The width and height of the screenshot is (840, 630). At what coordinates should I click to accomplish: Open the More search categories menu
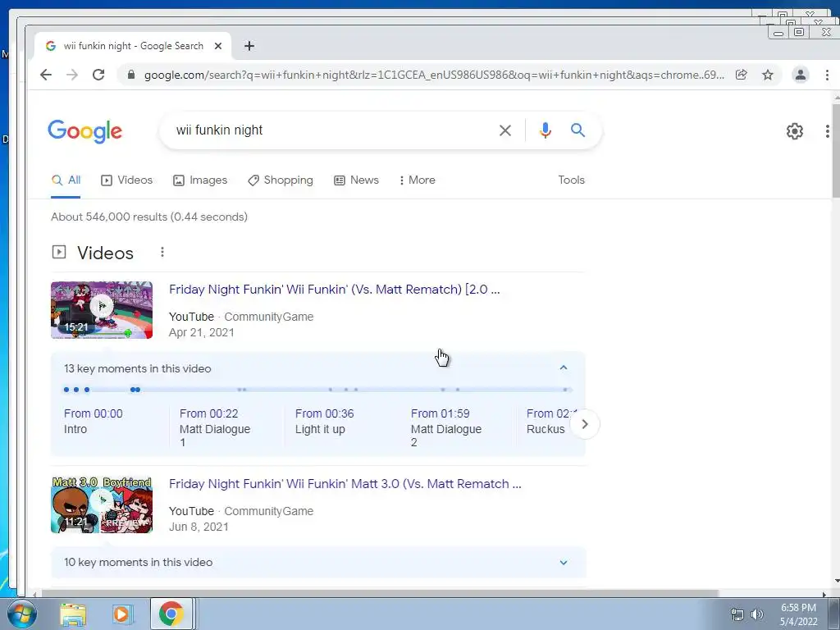click(x=418, y=180)
